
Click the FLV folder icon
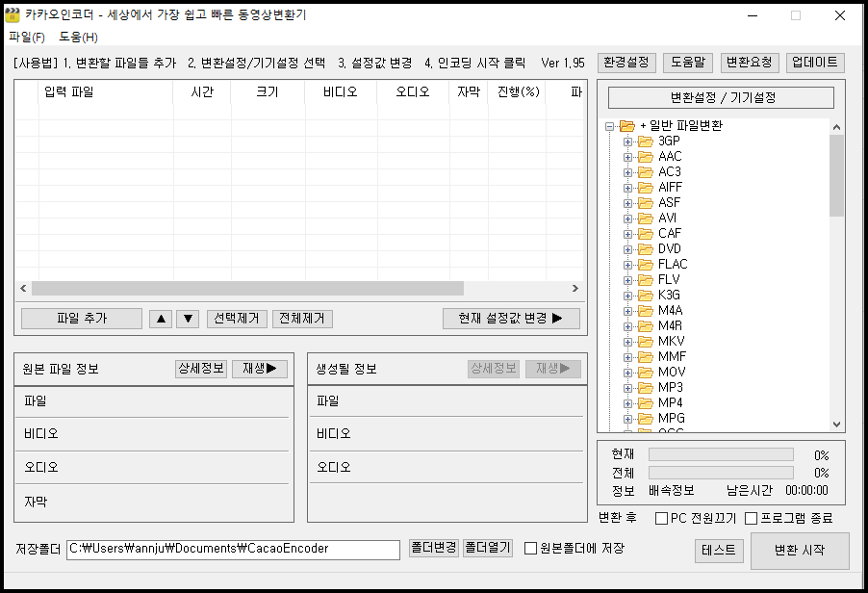click(x=646, y=280)
